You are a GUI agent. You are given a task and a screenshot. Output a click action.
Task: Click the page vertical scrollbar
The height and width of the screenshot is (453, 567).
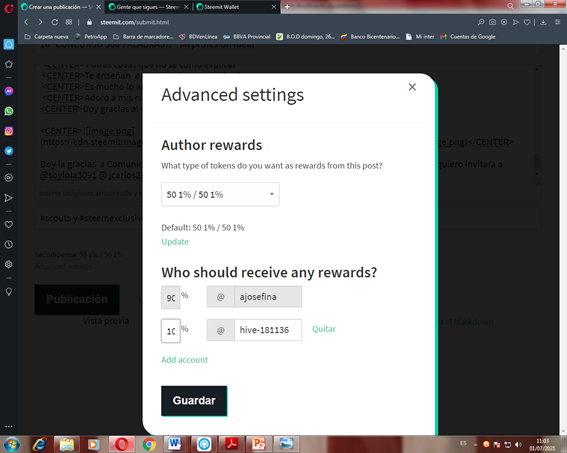point(563,239)
